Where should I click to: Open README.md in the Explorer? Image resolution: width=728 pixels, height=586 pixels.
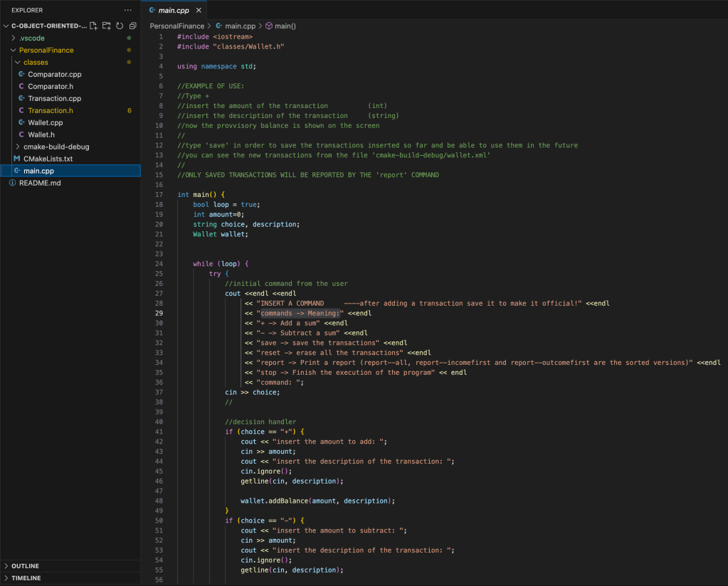[x=39, y=183]
